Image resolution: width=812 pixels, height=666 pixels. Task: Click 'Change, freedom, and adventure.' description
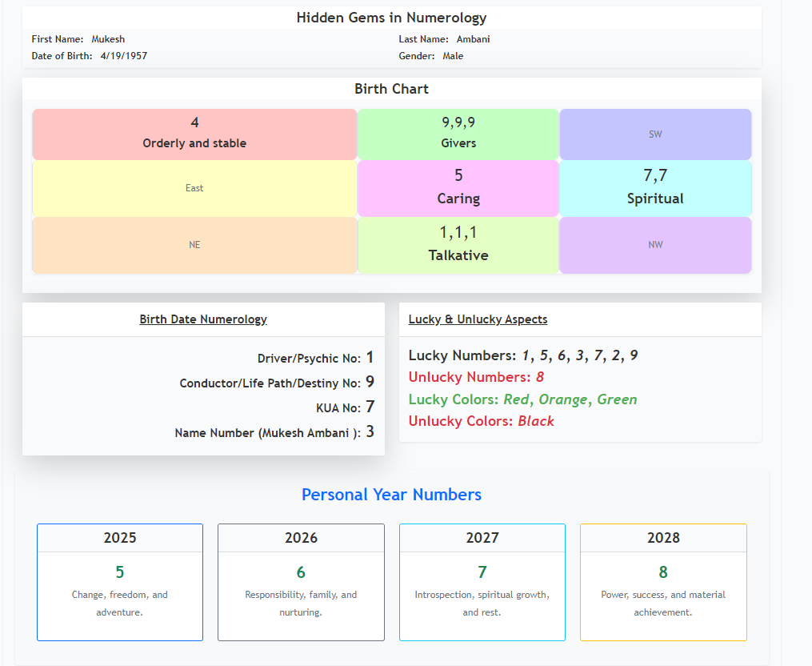(x=120, y=604)
